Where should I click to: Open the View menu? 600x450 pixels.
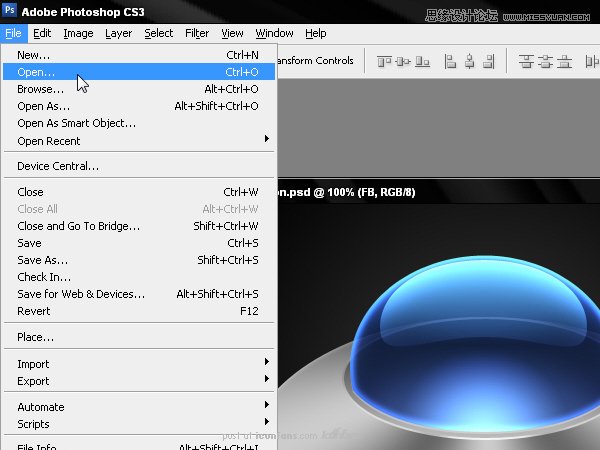point(232,33)
